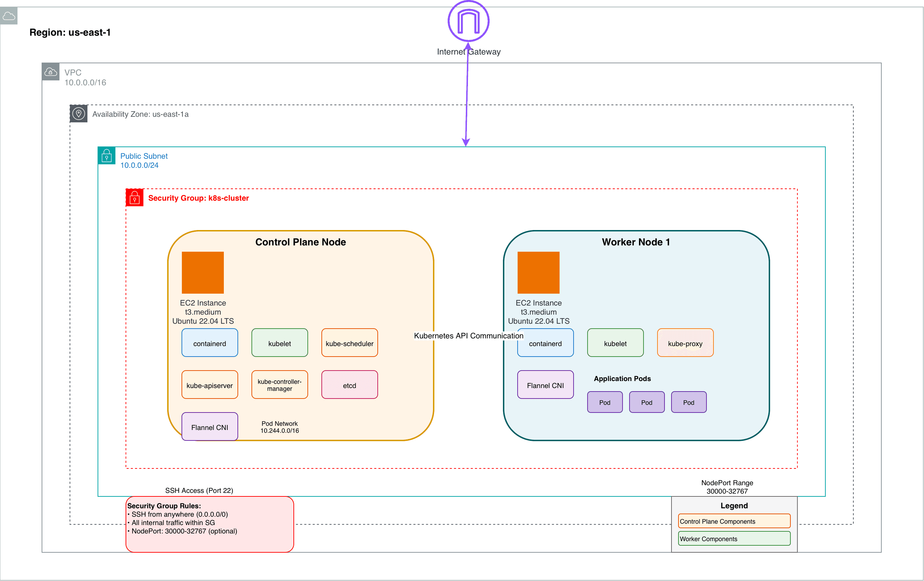
Task: Click the Worker Node 1 title
Action: pyautogui.click(x=636, y=242)
